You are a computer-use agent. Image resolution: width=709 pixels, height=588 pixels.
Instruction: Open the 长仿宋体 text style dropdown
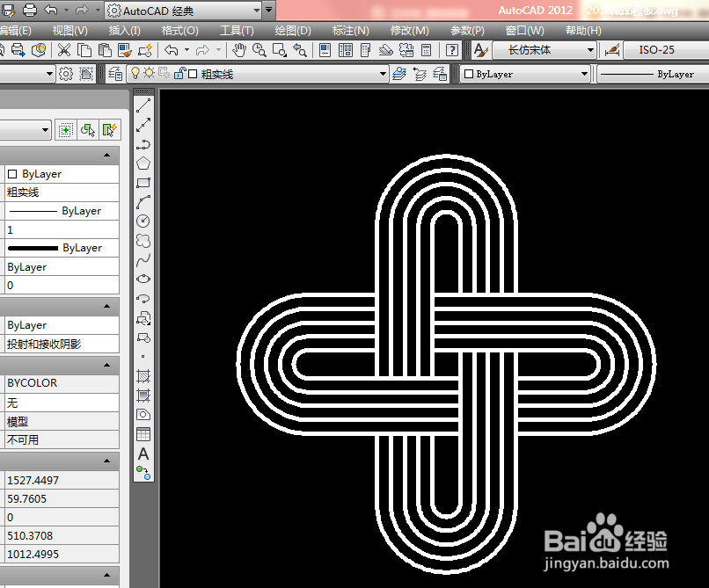(x=590, y=50)
